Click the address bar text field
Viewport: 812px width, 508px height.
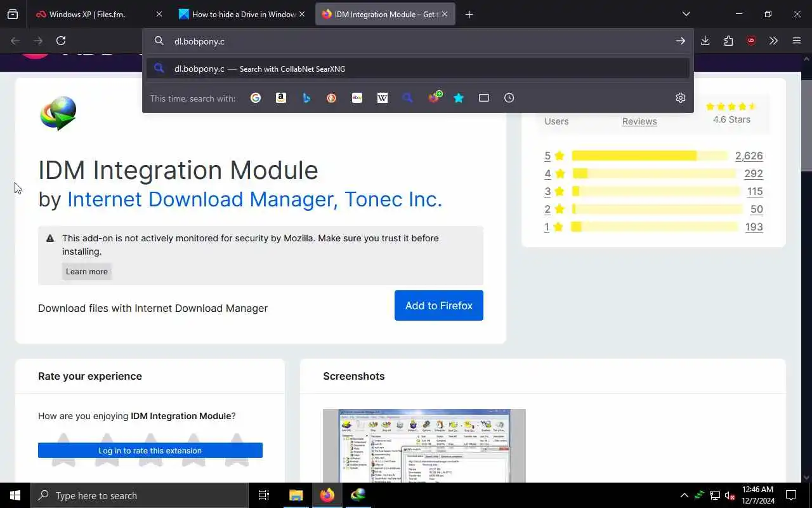[x=419, y=41]
